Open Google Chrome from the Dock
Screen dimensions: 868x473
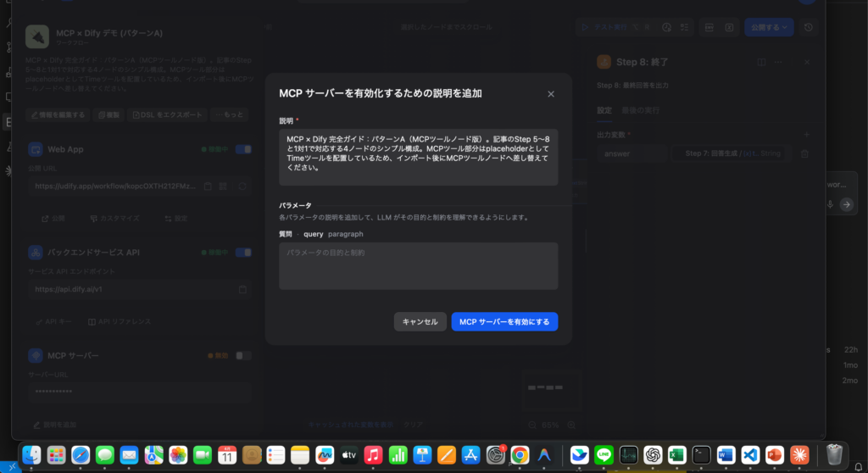(520, 455)
